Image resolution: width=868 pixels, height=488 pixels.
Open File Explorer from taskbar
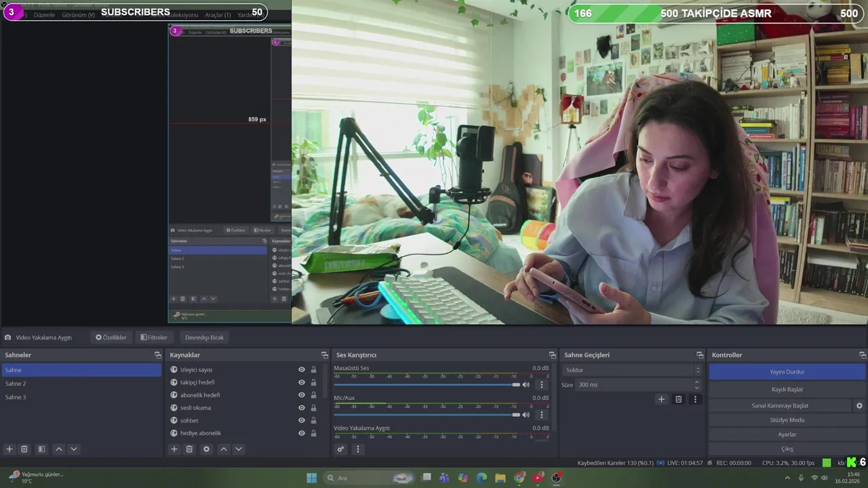tap(500, 478)
